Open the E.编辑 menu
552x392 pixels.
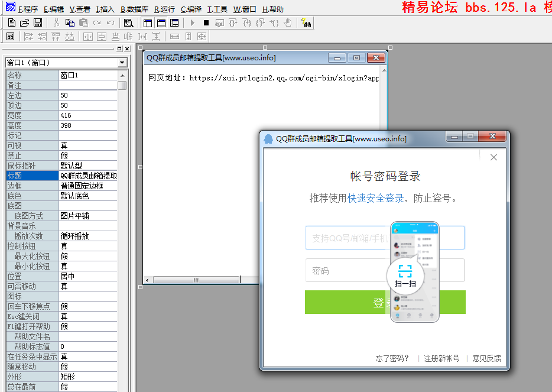(x=54, y=9)
